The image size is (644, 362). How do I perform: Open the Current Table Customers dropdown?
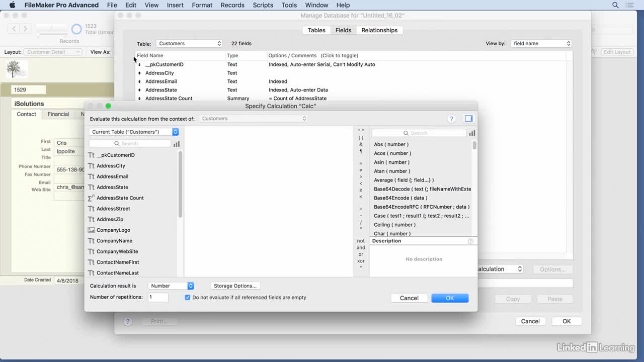point(134,132)
